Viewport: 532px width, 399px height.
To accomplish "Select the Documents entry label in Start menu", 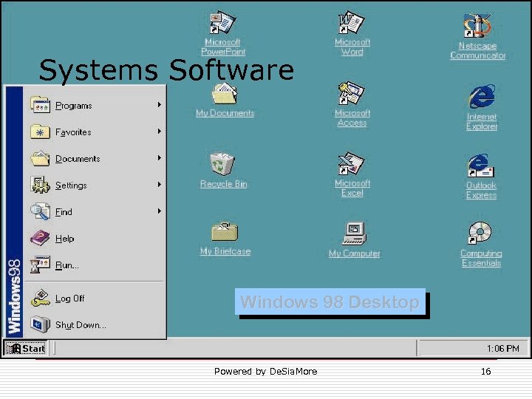I will [x=78, y=158].
